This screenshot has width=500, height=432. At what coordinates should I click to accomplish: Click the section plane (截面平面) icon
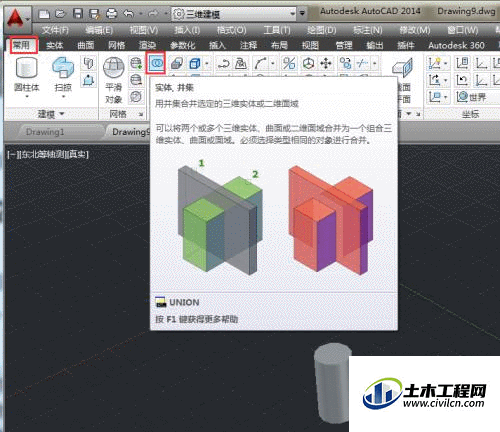402,80
